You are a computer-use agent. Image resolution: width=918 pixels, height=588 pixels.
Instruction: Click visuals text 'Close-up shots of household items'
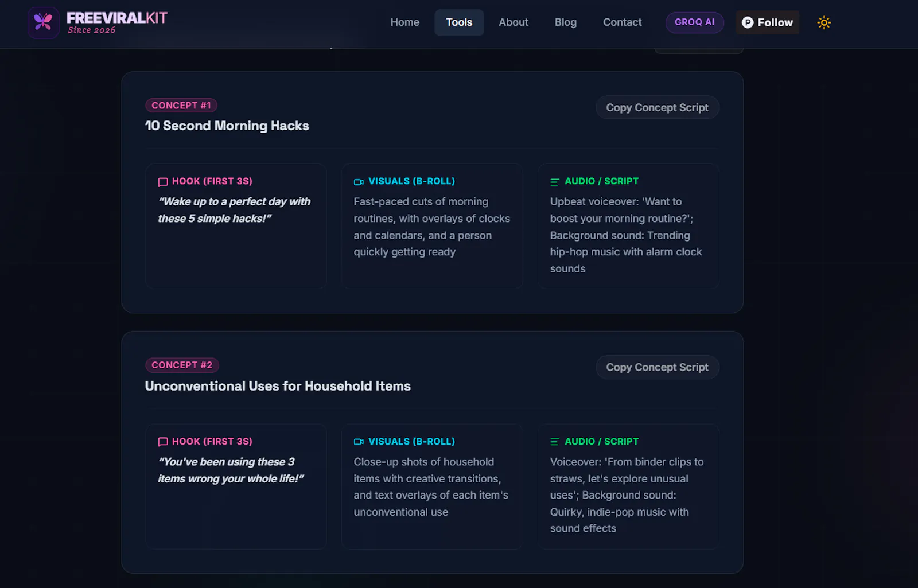point(431,487)
